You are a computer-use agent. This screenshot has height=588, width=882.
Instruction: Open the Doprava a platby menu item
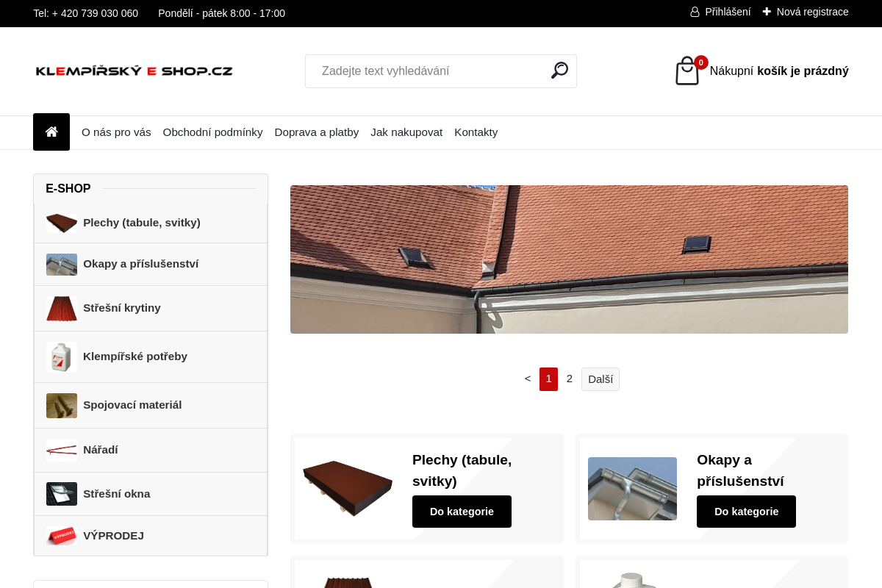coord(316,132)
